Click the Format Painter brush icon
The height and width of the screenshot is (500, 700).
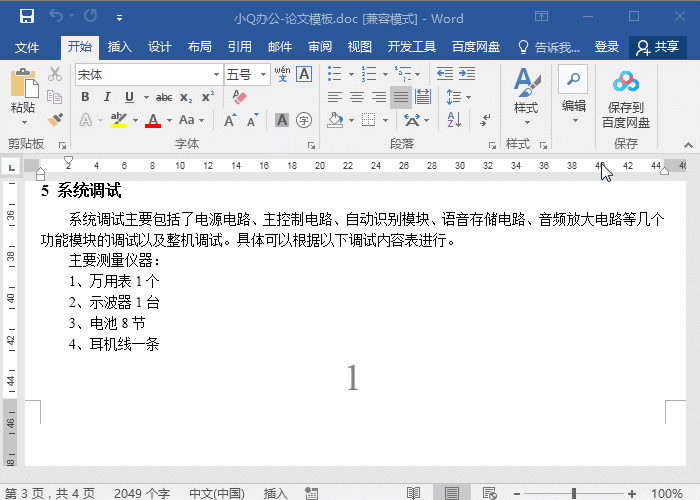55,120
